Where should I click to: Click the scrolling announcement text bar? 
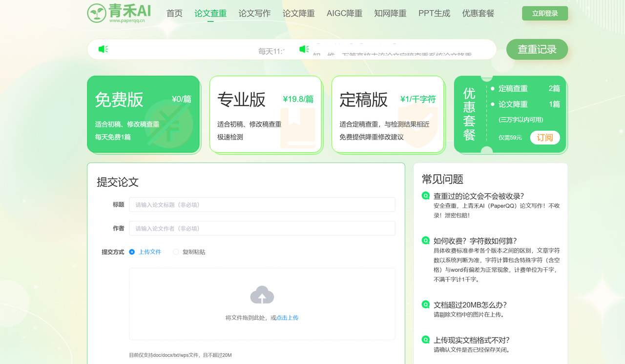tap(292, 49)
